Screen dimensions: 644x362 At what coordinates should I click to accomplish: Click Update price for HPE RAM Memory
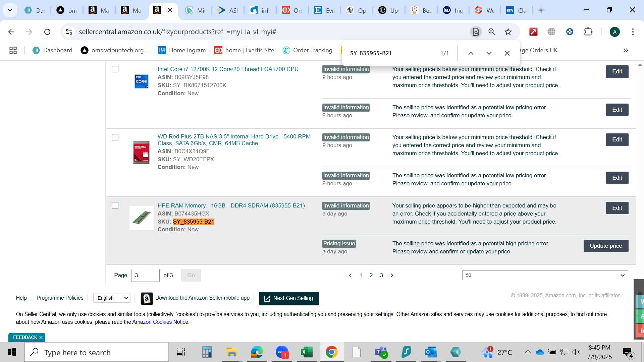[606, 246]
